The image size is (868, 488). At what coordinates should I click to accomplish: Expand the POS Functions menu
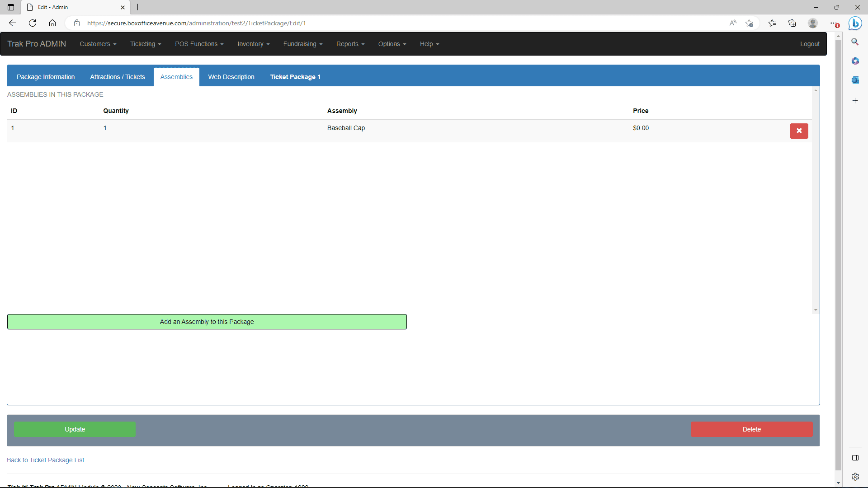pos(199,44)
